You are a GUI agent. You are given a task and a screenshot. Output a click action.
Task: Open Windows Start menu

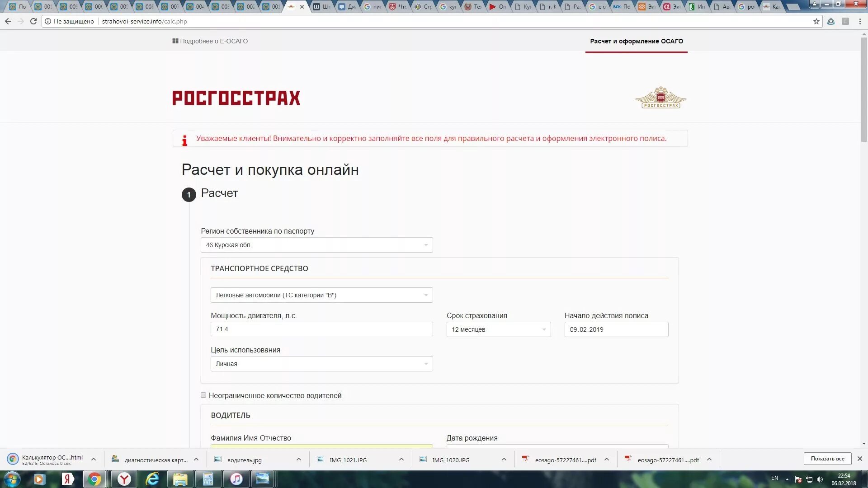point(12,479)
